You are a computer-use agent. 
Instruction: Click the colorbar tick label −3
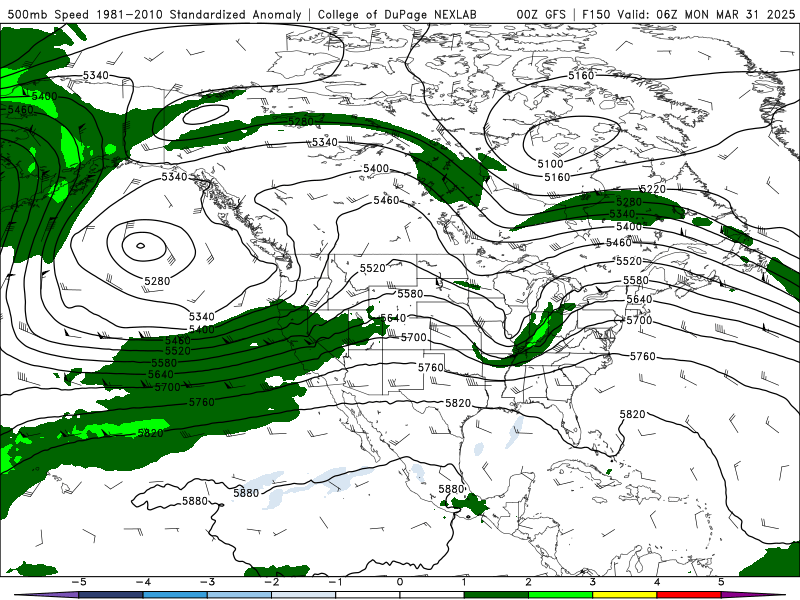tap(207, 582)
